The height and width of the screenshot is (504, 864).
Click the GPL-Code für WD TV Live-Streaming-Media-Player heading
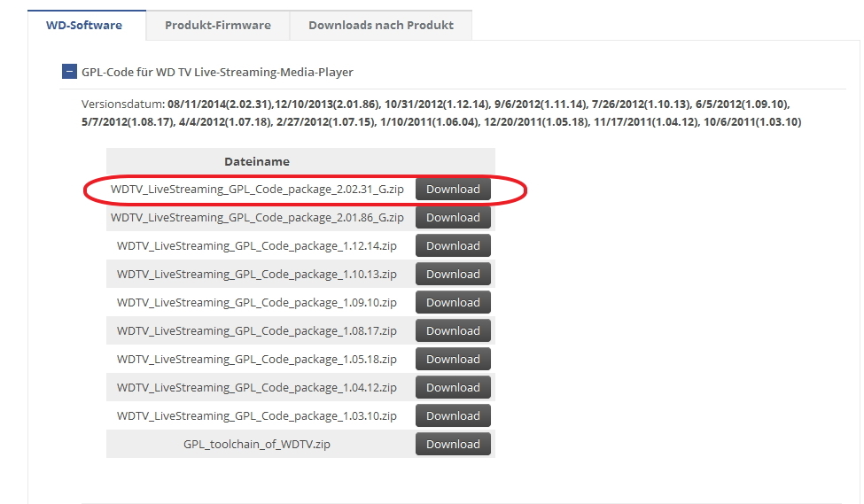click(217, 72)
